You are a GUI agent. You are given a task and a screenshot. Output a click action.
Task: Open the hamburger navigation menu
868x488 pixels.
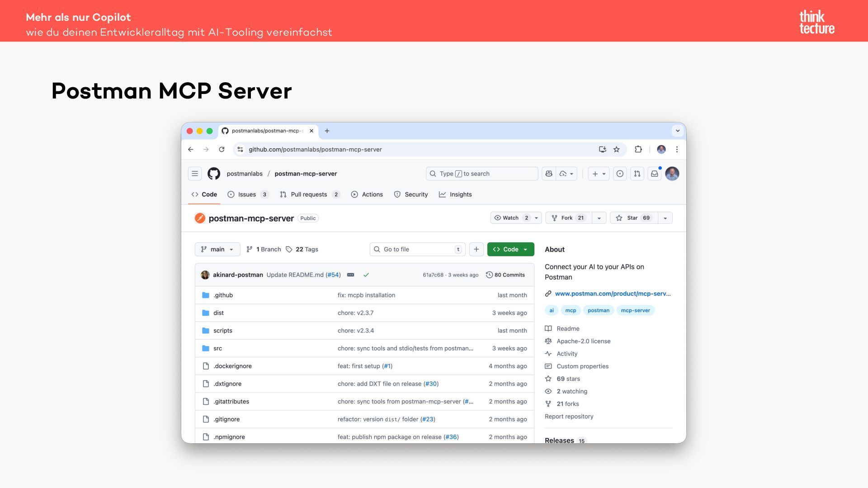(x=195, y=174)
